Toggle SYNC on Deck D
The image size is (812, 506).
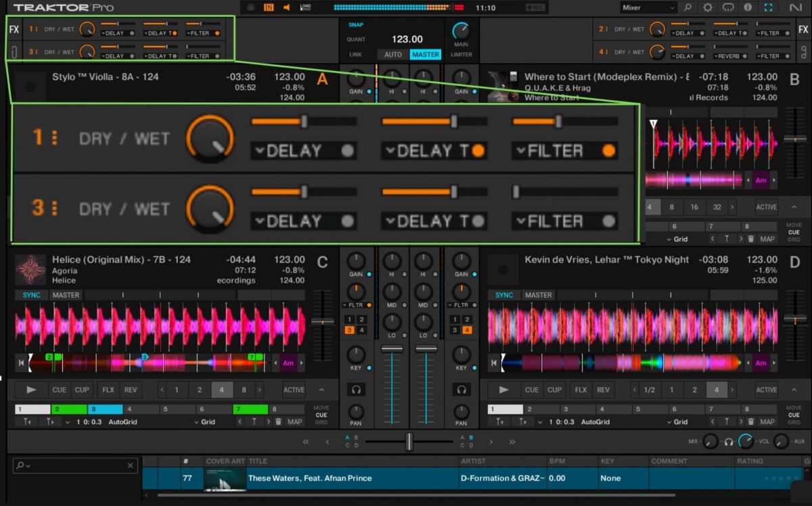click(x=504, y=295)
